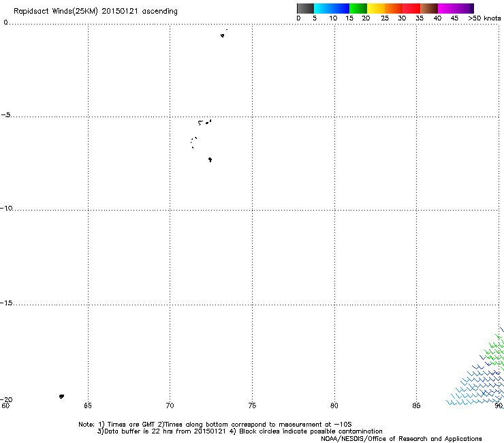Click the 'Times are GMT' note line
Image resolution: width=504 pixels, height=443 pixels.
pyautogui.click(x=215, y=425)
